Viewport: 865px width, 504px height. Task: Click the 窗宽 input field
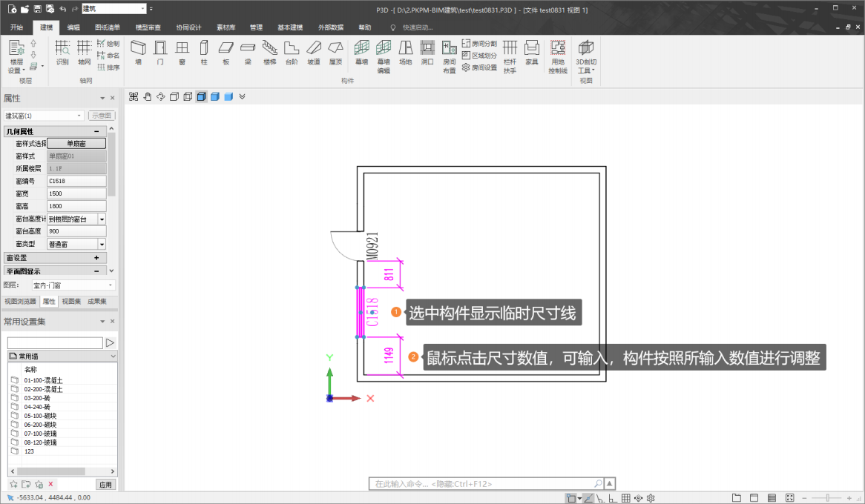coord(76,193)
